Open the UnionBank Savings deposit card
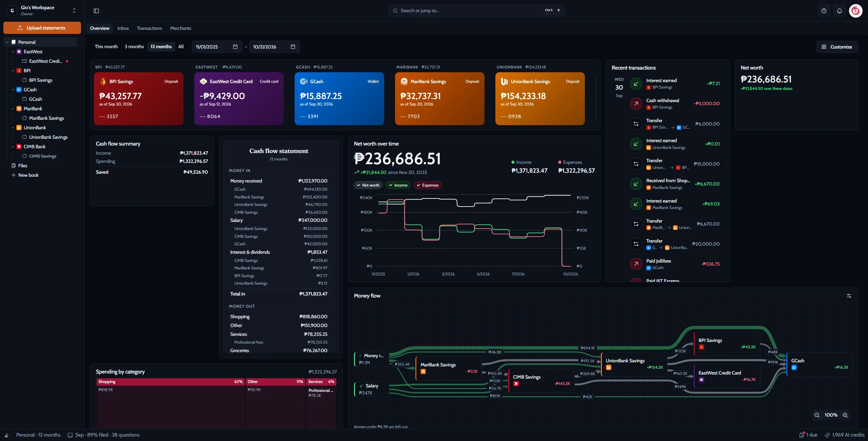The image size is (868, 441). [540, 99]
